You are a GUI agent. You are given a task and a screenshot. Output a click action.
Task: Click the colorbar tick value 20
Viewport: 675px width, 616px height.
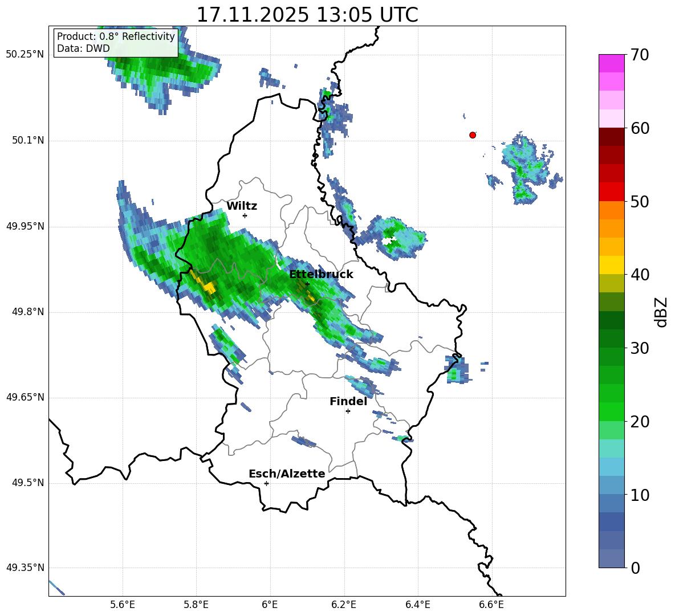click(640, 421)
